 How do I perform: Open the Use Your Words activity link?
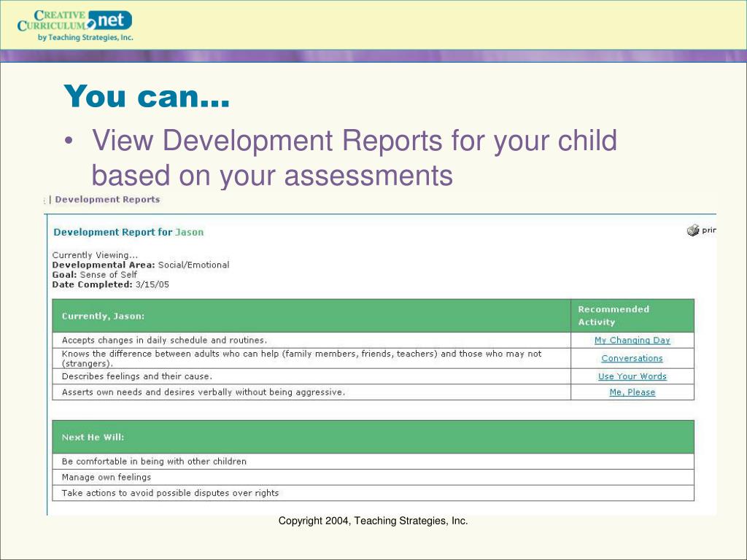coord(632,376)
